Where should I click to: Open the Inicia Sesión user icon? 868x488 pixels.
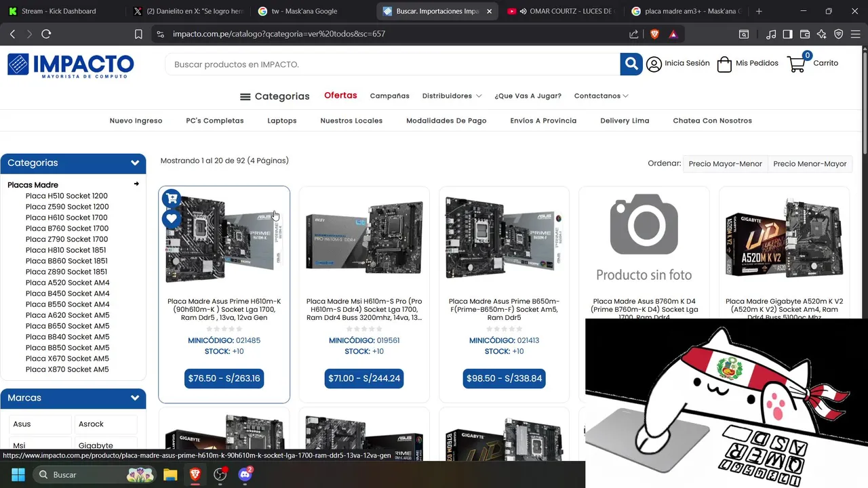(x=654, y=64)
